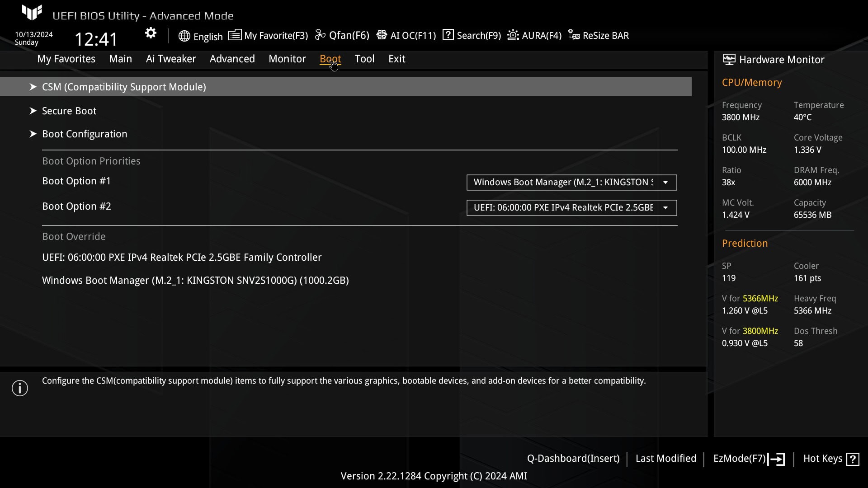868x488 pixels.
Task: Click the 12:41 clock display
Action: point(96,39)
